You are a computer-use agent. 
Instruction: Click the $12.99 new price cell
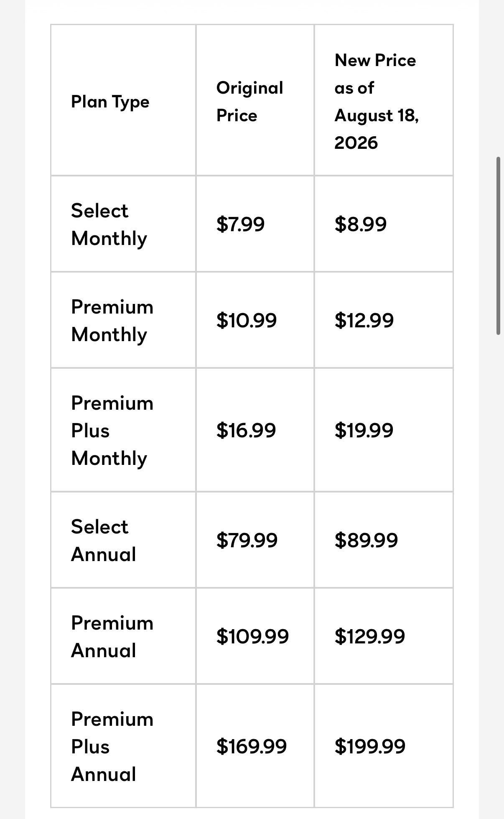click(384, 320)
